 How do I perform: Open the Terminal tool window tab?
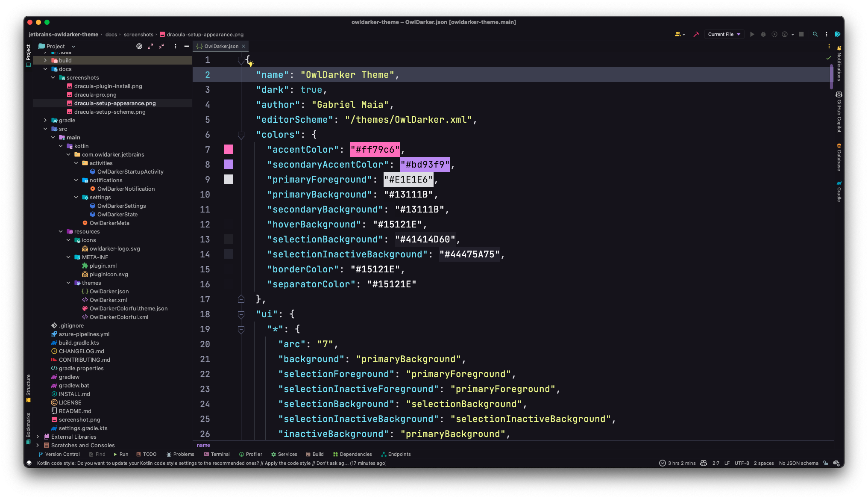tap(217, 454)
